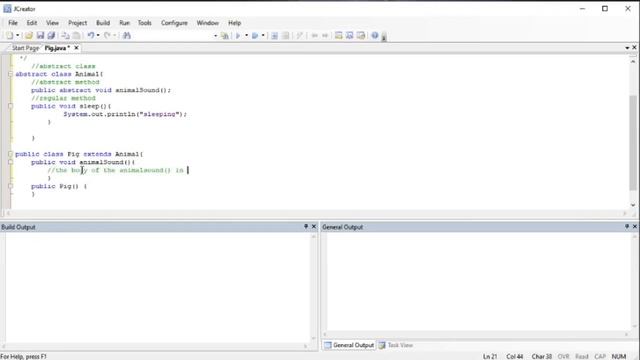Pin the General Output panel
The height and width of the screenshot is (360, 640).
[x=627, y=227]
